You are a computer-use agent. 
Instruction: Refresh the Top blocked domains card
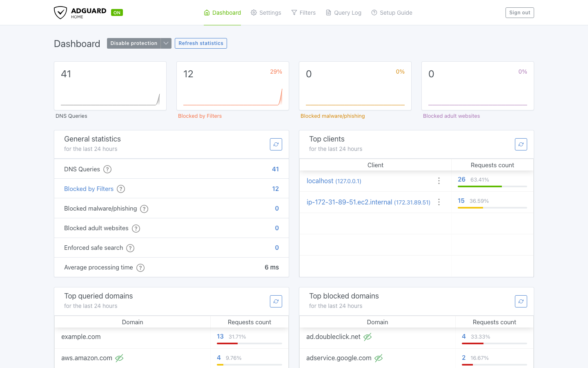tap(521, 301)
